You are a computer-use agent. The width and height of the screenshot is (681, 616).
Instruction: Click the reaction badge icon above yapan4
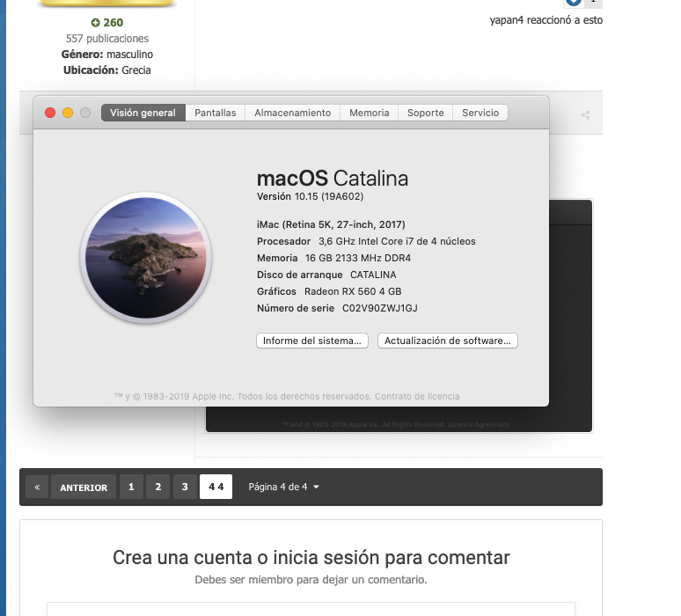point(574,2)
